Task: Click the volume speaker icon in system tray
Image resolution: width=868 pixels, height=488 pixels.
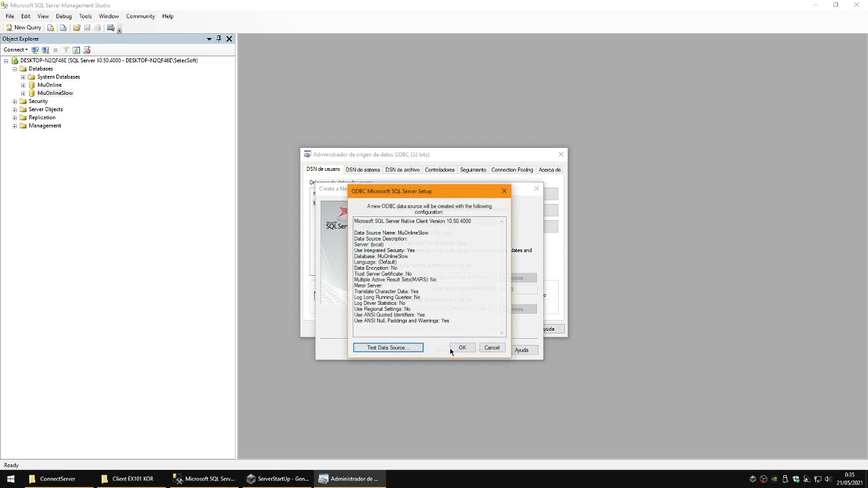Action: click(828, 479)
